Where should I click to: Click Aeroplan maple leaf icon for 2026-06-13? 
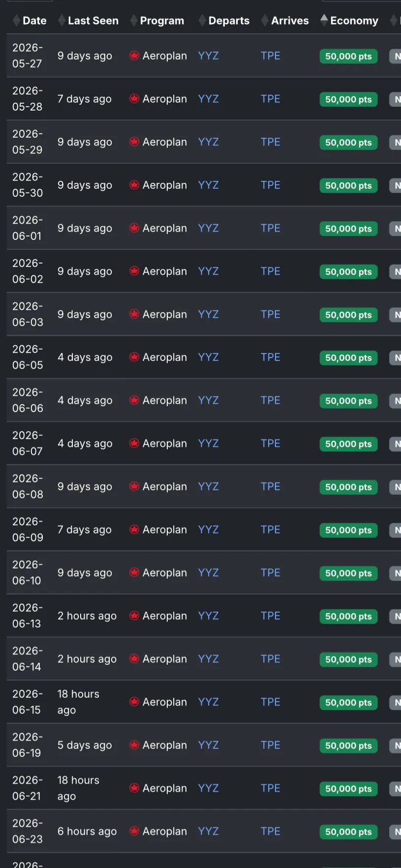(134, 616)
